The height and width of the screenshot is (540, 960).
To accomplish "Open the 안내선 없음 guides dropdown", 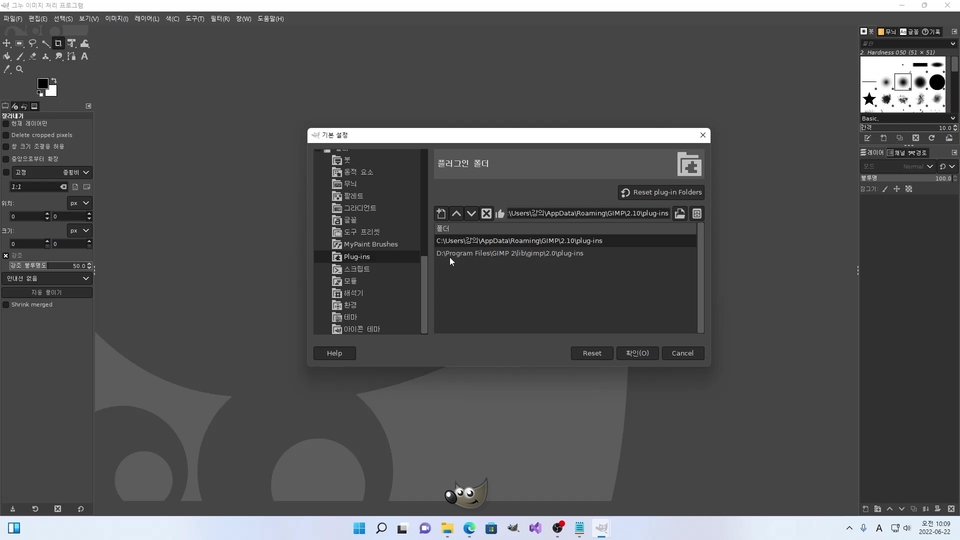I will tap(47, 279).
